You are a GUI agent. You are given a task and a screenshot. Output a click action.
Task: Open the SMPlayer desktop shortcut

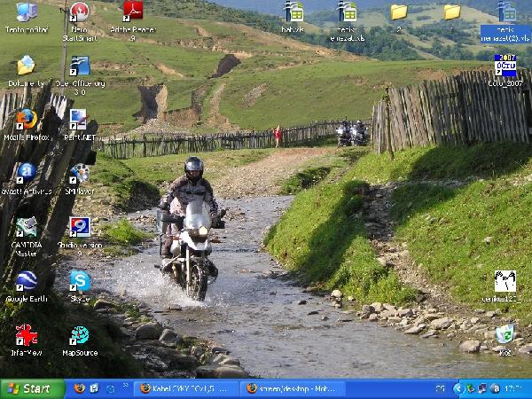tap(79, 173)
